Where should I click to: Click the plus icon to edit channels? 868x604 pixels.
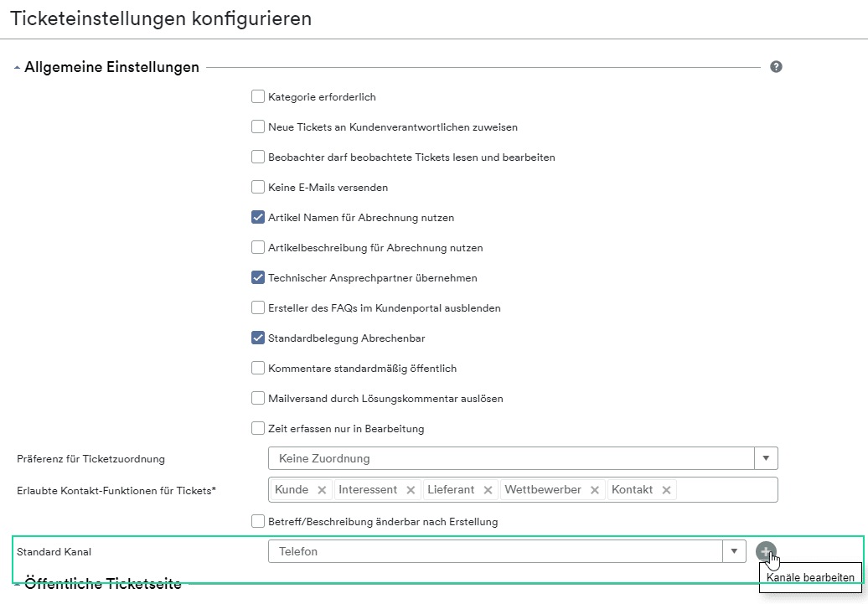766,551
